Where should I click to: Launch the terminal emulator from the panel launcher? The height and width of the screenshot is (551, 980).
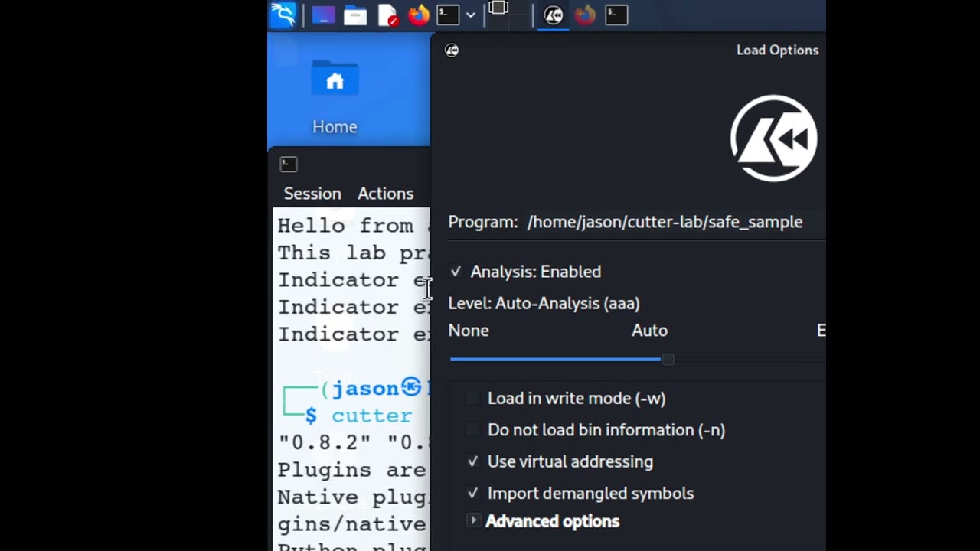pos(448,15)
